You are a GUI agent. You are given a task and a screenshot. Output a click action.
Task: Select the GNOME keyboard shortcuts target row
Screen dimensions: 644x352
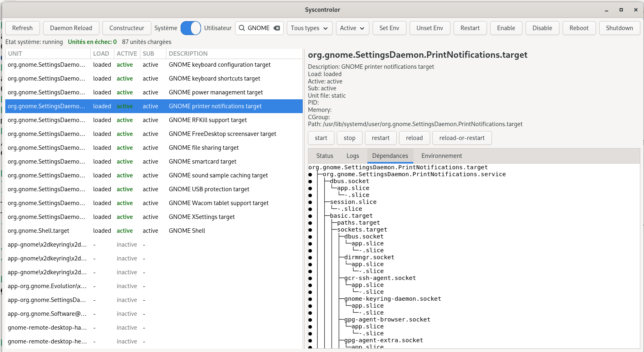tap(154, 79)
